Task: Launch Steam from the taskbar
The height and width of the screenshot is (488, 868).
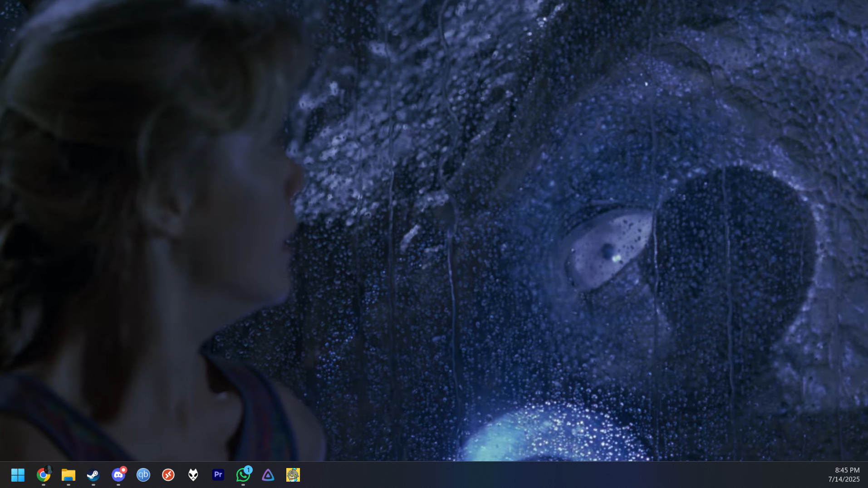Action: pyautogui.click(x=93, y=475)
